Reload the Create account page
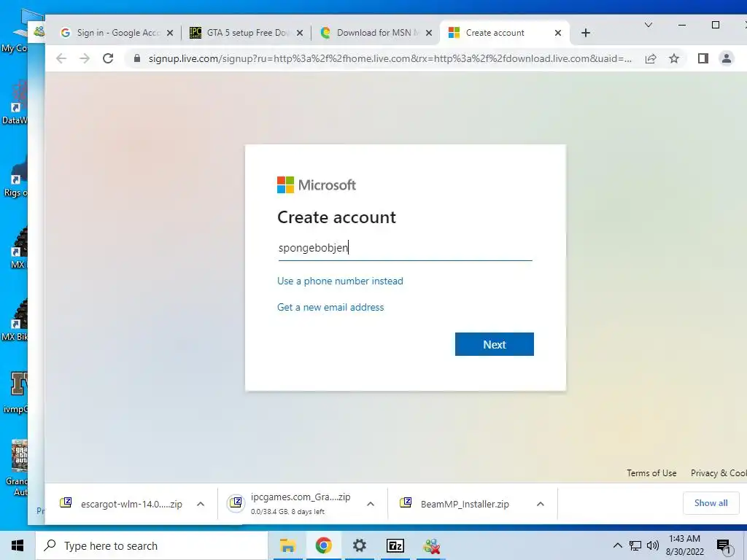747x560 pixels. pos(108,58)
